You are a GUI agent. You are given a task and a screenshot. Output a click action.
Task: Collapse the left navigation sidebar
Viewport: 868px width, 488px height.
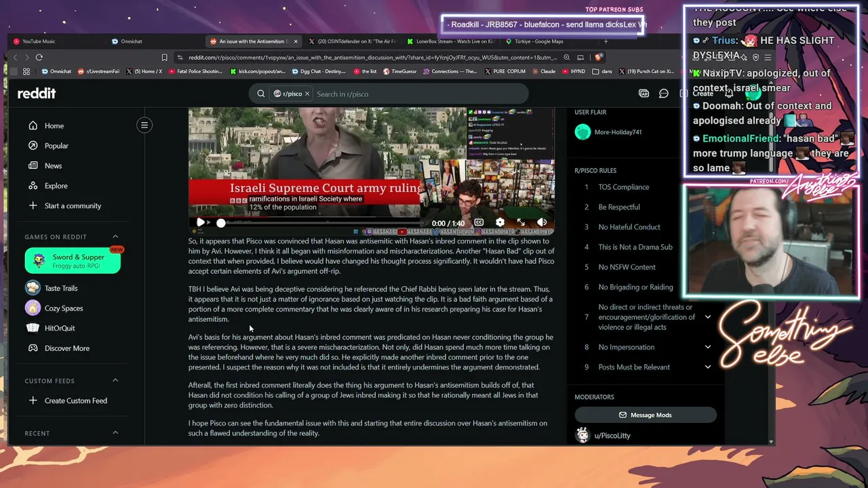pos(144,125)
